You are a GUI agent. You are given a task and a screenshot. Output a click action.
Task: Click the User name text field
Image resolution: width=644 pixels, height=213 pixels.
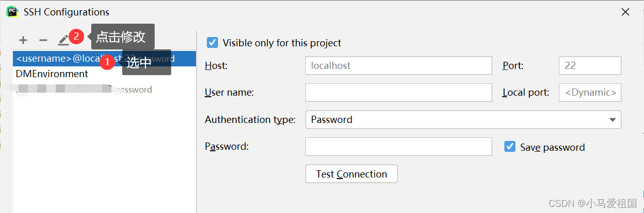pyautogui.click(x=399, y=93)
